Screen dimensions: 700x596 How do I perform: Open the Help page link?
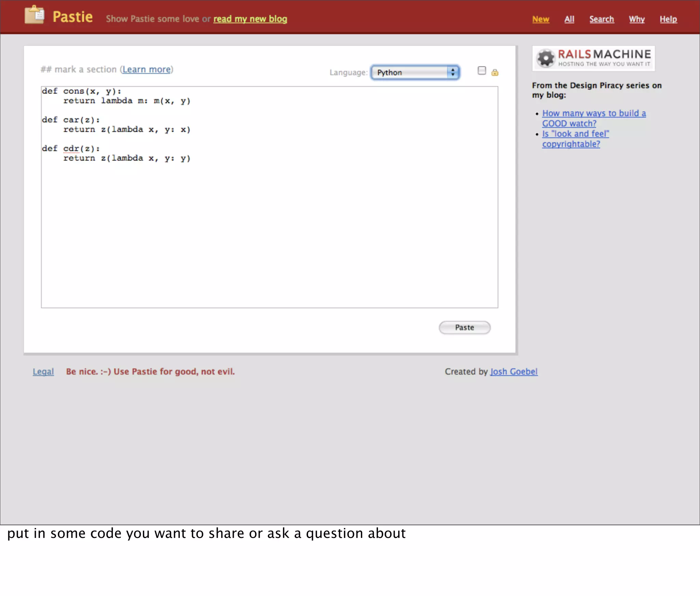click(x=668, y=19)
